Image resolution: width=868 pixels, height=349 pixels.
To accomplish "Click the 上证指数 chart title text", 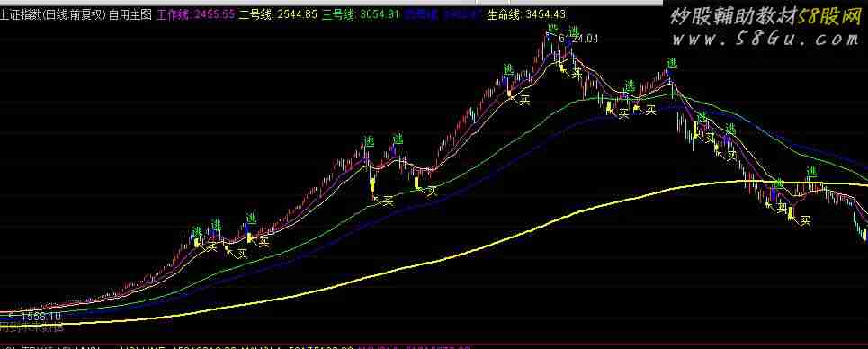I will [x=21, y=15].
